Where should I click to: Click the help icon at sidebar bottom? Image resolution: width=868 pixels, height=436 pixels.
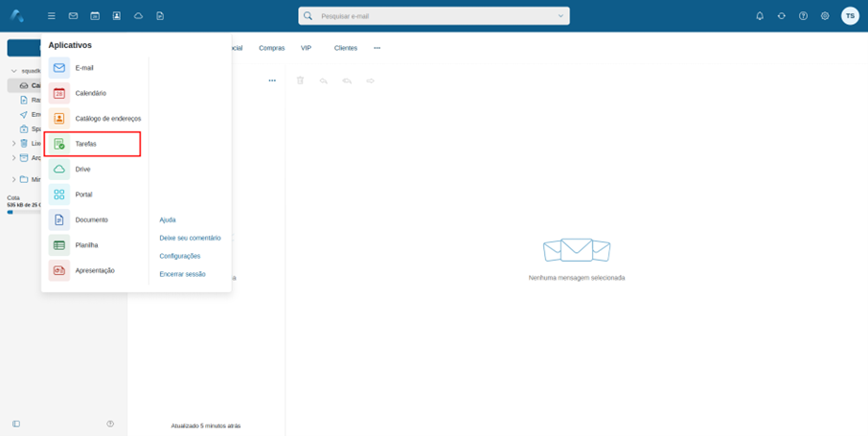coord(110,424)
